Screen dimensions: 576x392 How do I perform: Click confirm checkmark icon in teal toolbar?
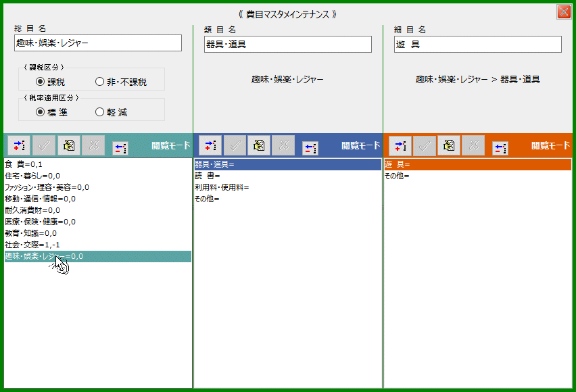pos(44,145)
